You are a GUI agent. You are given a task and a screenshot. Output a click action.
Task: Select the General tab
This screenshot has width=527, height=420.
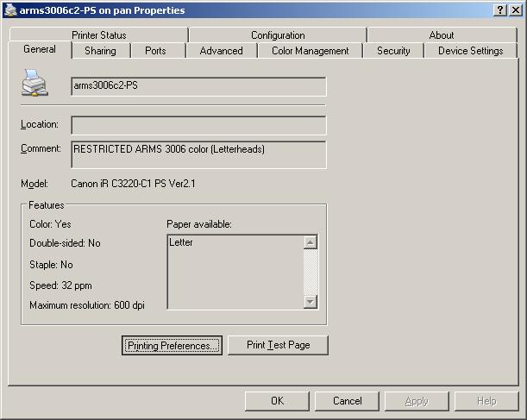point(40,49)
